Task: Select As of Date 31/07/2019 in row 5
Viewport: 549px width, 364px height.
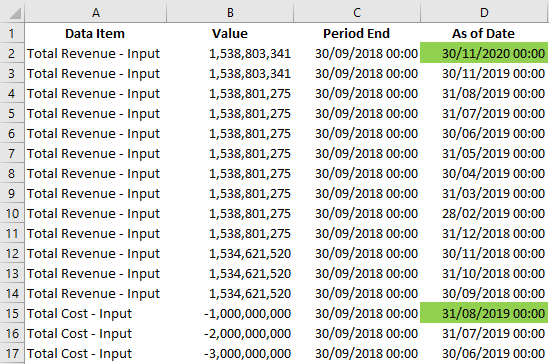Action: coord(484,113)
